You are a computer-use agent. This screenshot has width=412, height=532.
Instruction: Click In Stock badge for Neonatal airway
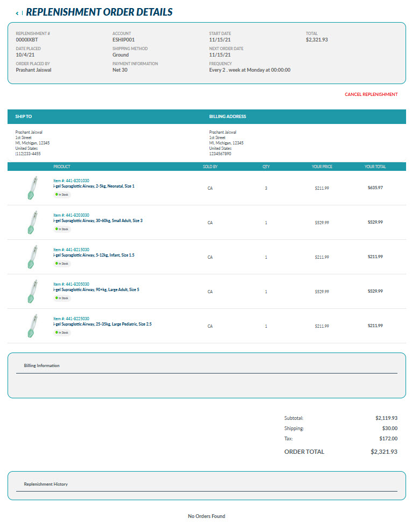pos(62,195)
